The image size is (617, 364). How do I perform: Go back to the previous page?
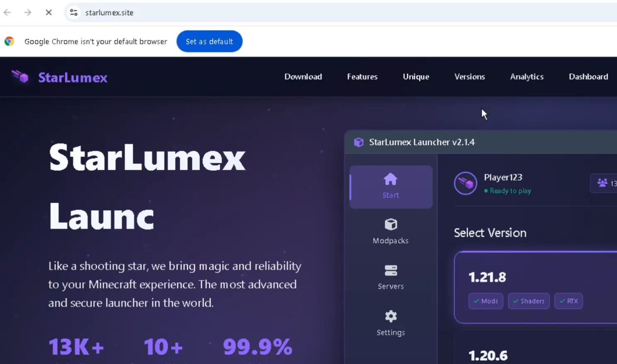coord(7,12)
